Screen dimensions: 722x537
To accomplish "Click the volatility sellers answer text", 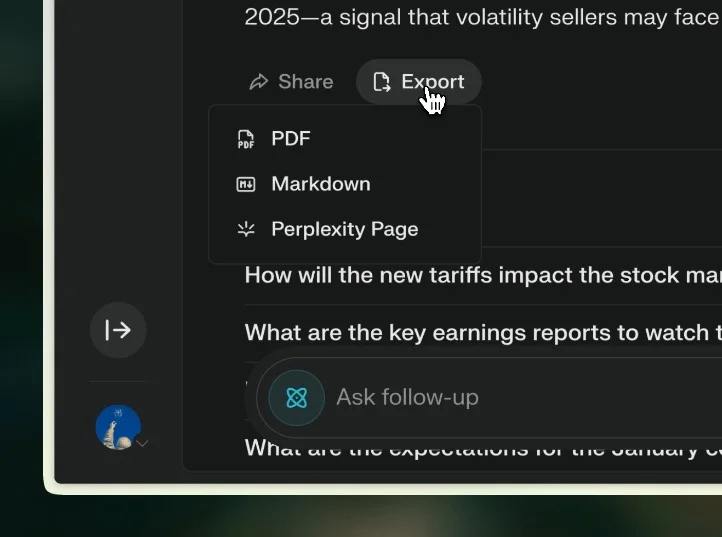I will coord(480,18).
